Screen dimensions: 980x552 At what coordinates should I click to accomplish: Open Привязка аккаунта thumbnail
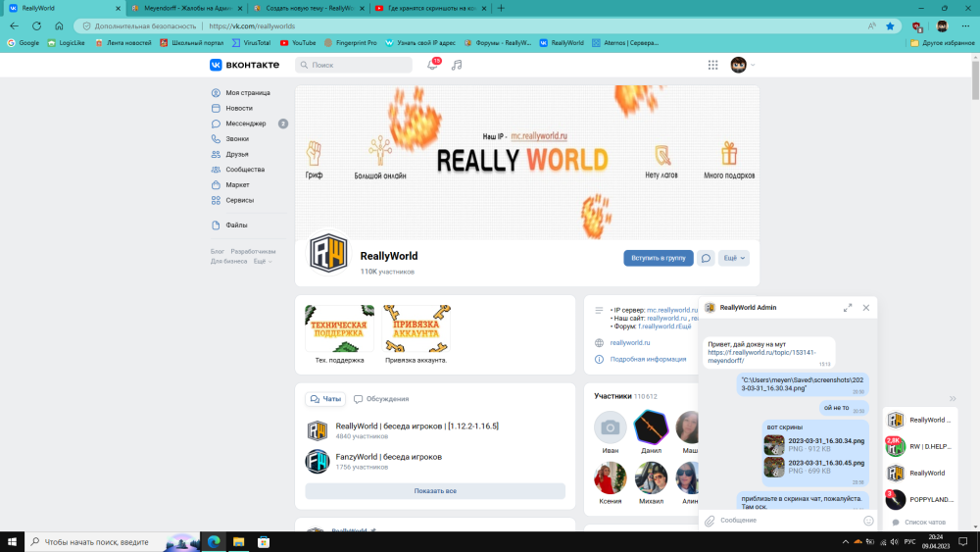(x=416, y=328)
